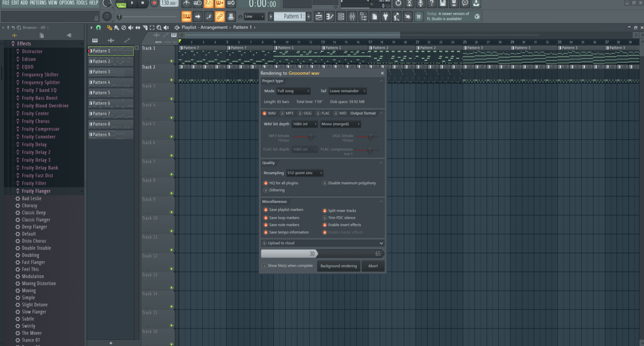Open the TOOLS menu
This screenshot has height=346, width=644.
tap(82, 3)
